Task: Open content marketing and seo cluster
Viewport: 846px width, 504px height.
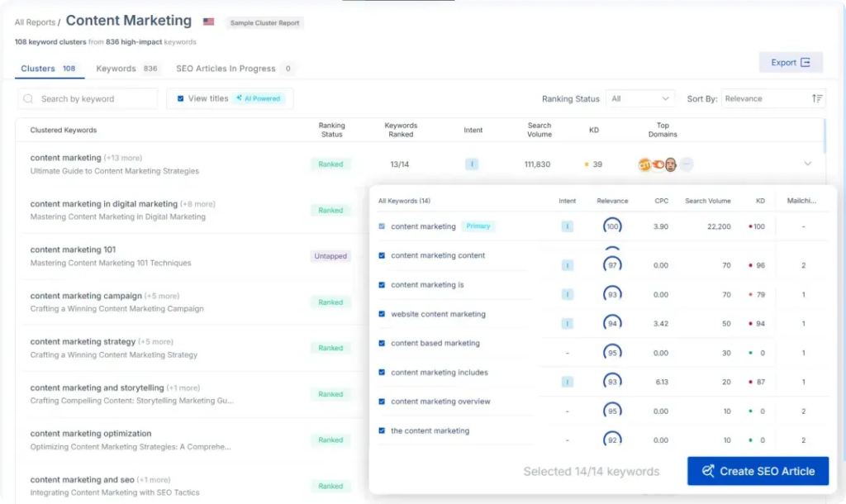Action: coord(82,479)
